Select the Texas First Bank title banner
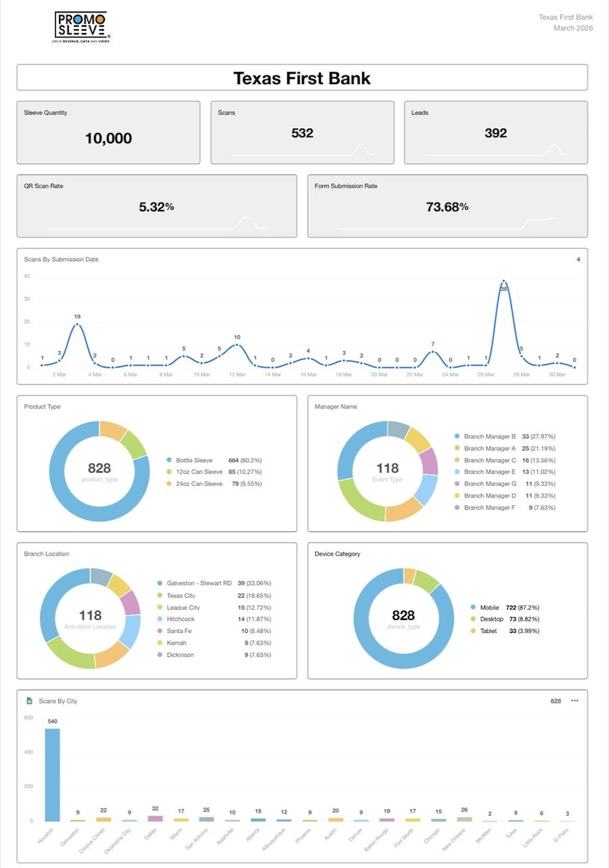 coord(302,77)
